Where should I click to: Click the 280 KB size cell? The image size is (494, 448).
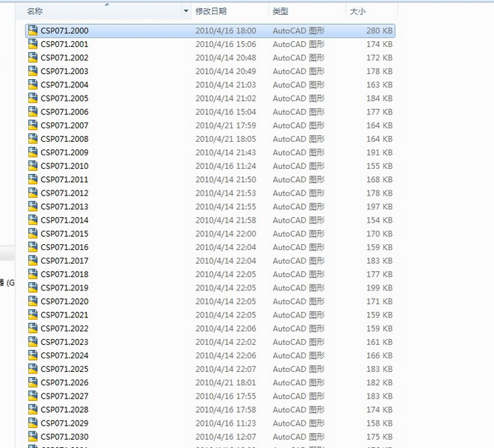click(380, 31)
